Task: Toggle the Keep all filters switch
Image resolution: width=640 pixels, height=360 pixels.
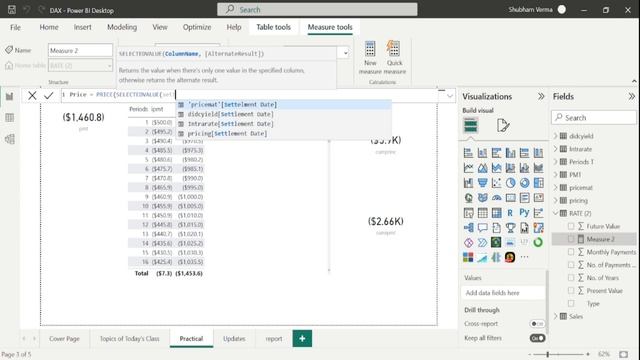Action: [537, 338]
